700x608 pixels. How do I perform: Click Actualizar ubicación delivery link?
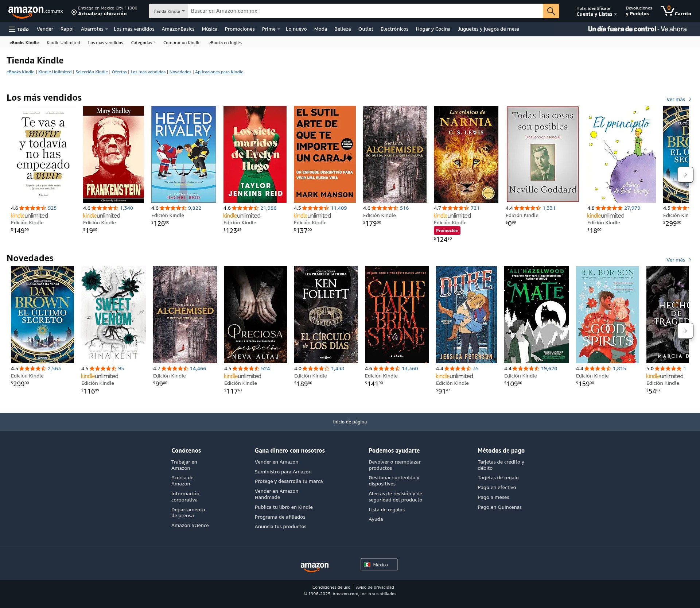pyautogui.click(x=102, y=14)
